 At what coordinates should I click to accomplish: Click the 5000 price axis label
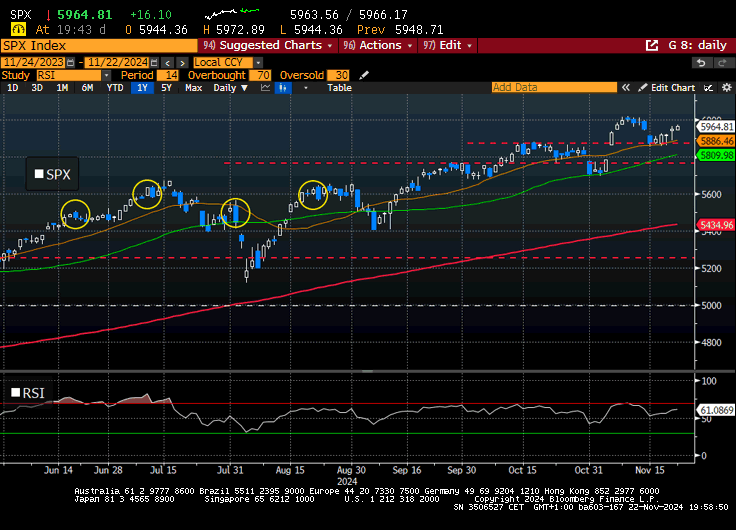711,306
